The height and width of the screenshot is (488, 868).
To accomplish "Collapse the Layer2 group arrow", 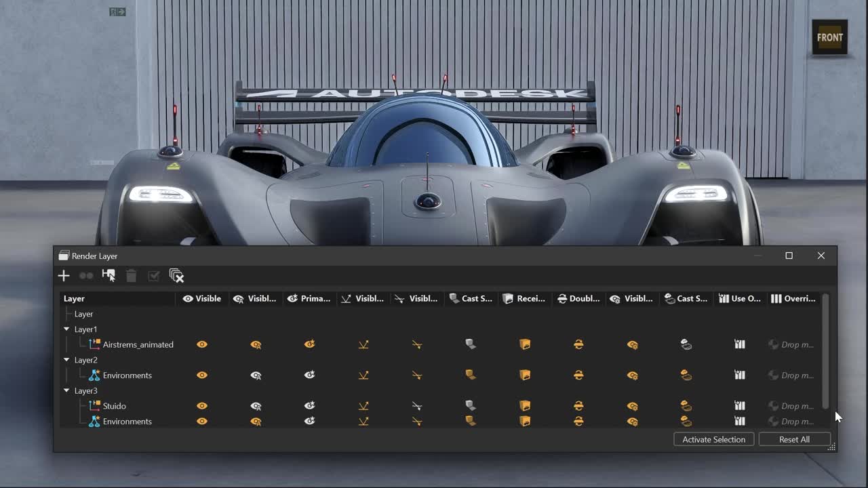I will coord(66,360).
